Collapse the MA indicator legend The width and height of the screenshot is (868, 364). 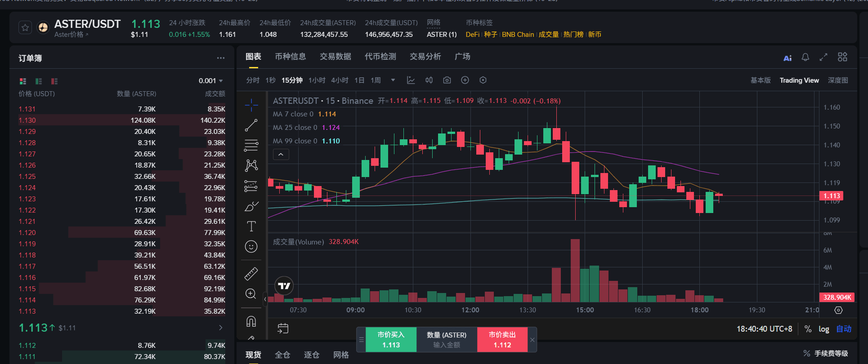pyautogui.click(x=281, y=155)
